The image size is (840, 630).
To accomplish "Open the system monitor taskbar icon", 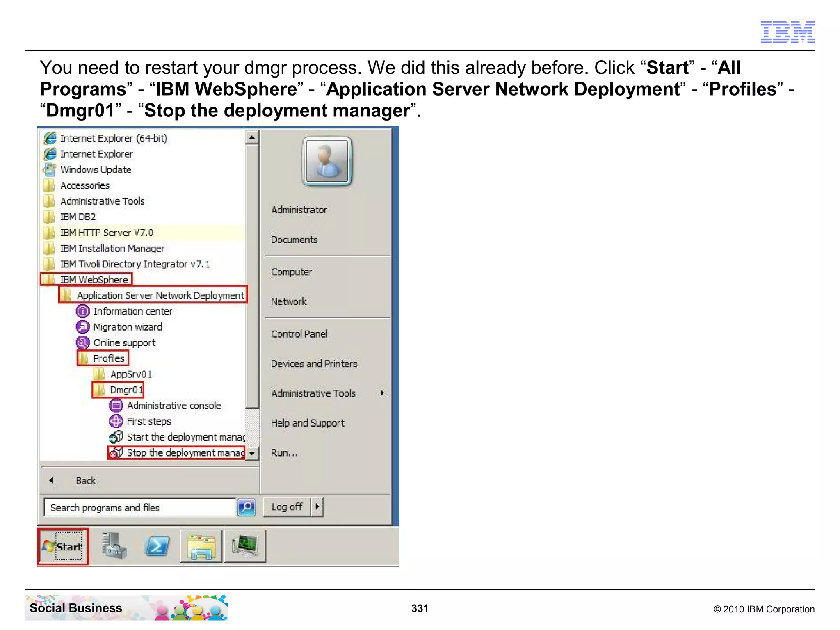I will click(245, 546).
